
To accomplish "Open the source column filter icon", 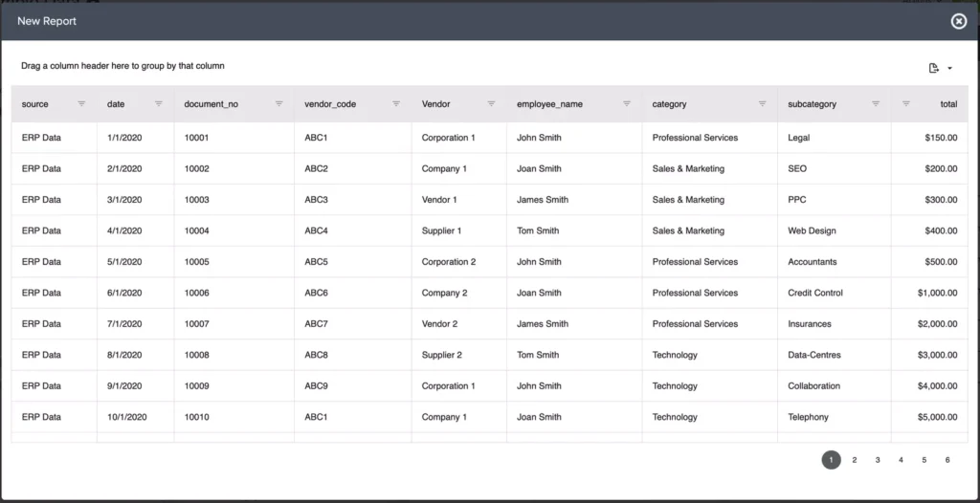I will point(81,103).
